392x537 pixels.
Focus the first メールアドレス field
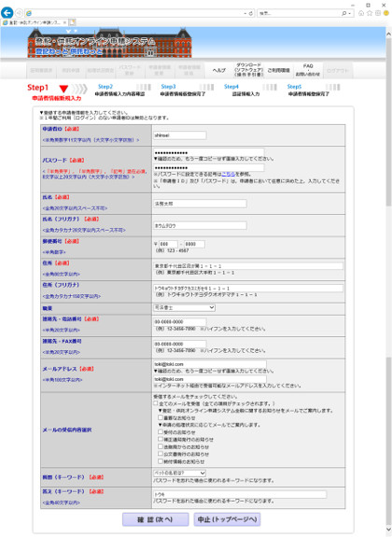pyautogui.click(x=210, y=364)
